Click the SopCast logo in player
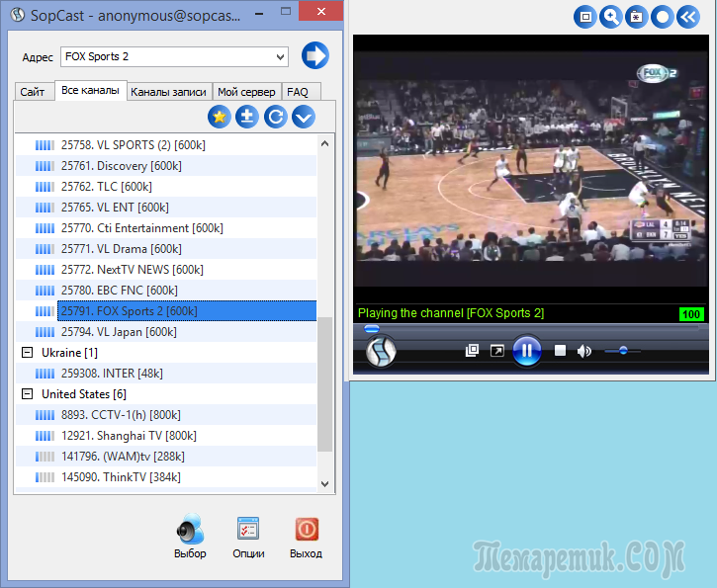The height and width of the screenshot is (588, 717). (381, 351)
